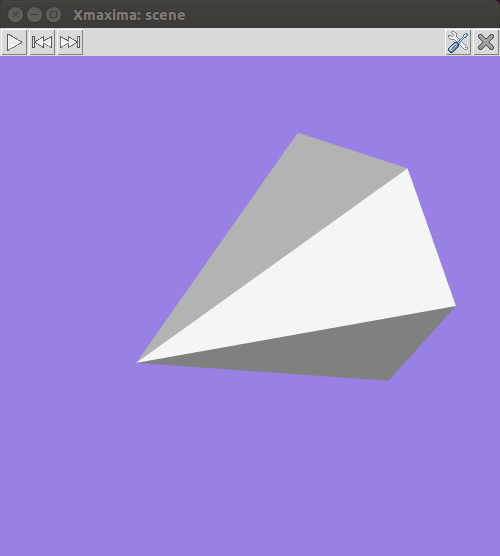Click the empty gray toolbar area

[x=264, y=42]
